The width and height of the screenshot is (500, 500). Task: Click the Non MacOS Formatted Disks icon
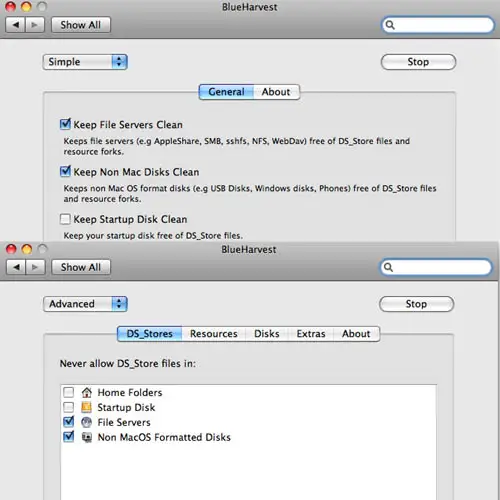[x=87, y=437]
